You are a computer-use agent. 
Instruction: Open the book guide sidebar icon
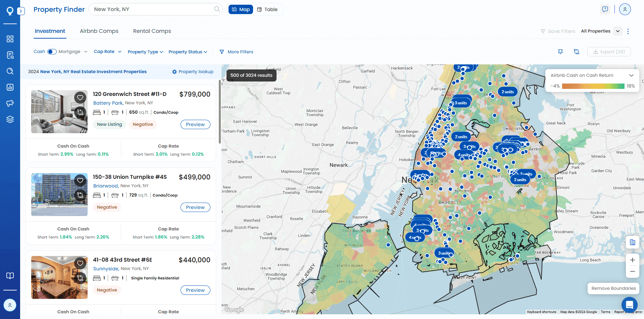tap(10, 276)
